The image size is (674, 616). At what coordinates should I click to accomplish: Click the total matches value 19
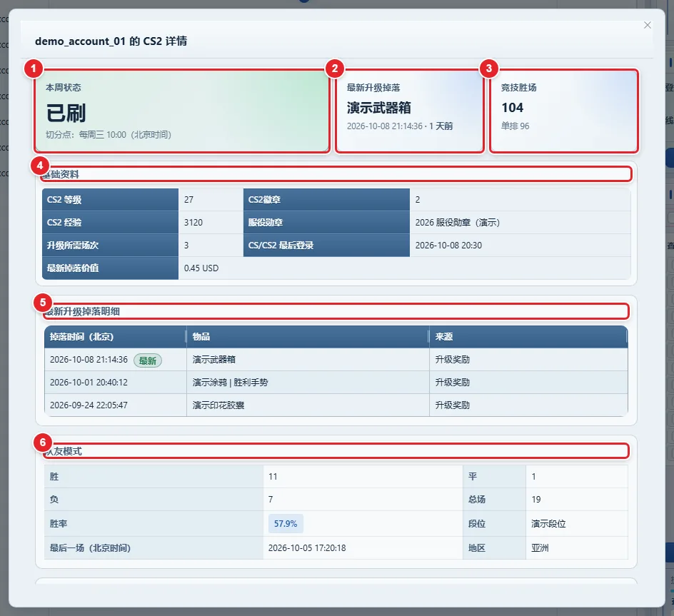pyautogui.click(x=536, y=499)
